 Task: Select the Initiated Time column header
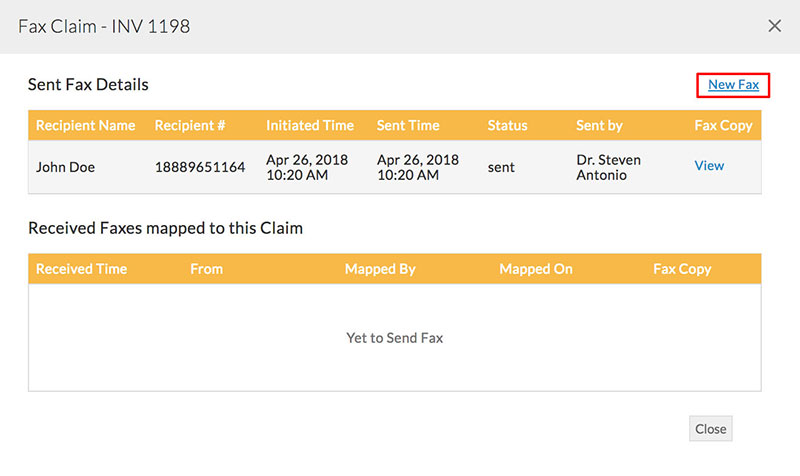pyautogui.click(x=310, y=126)
